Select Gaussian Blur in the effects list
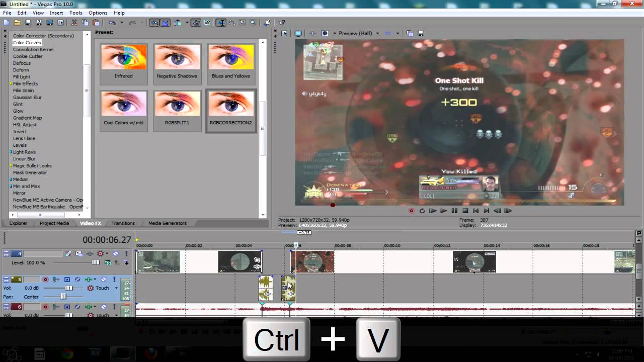The width and height of the screenshot is (644, 362). [x=27, y=98]
